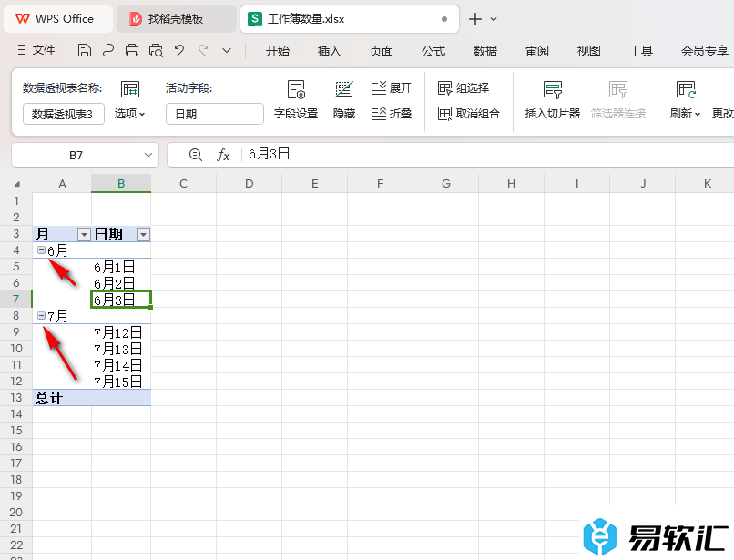Image resolution: width=734 pixels, height=560 pixels.
Task: Select the cell 6月2日
Action: click(121, 283)
